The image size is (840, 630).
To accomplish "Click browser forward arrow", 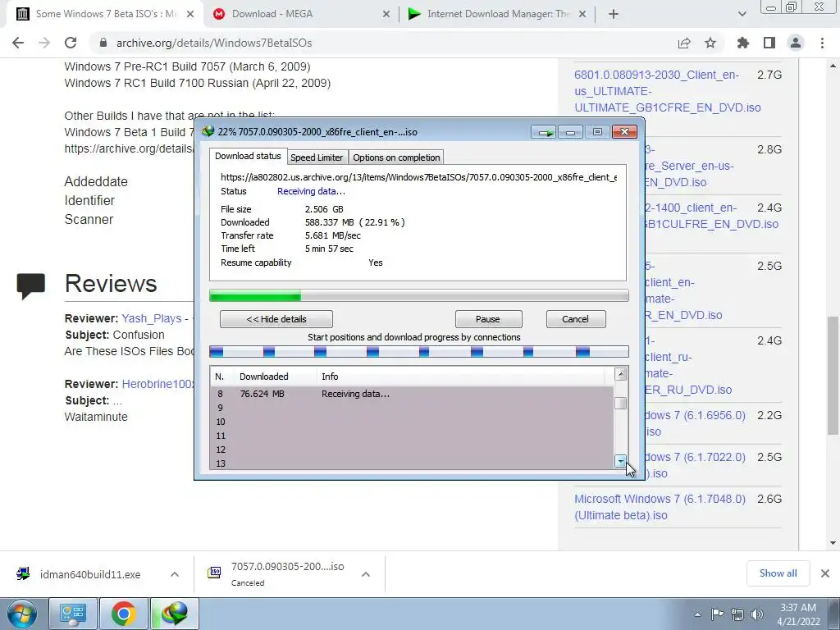I will tap(44, 43).
